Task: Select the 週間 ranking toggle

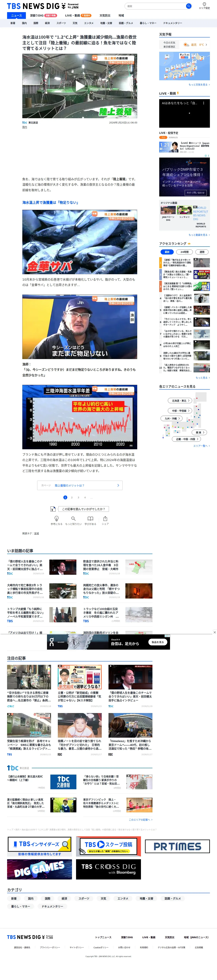Action: coord(202,252)
